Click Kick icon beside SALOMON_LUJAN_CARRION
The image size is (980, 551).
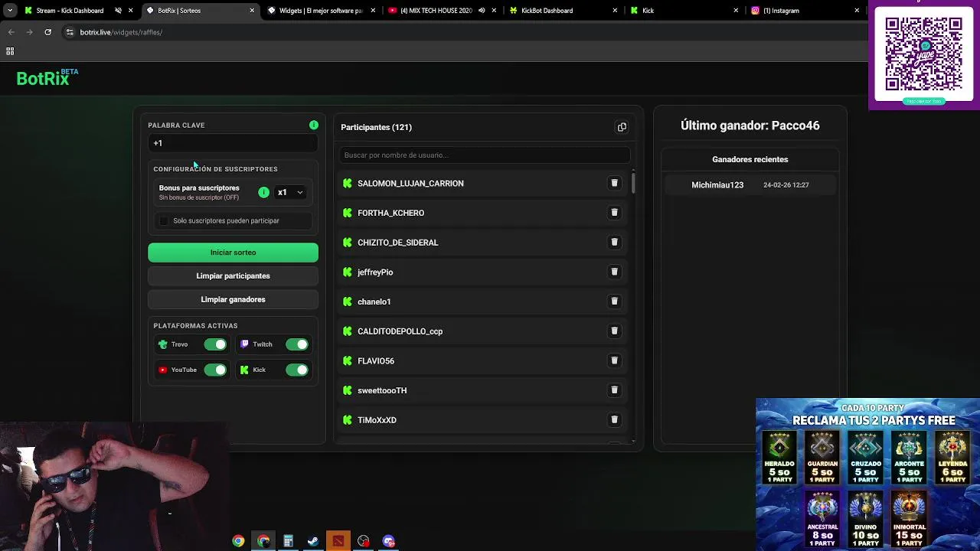coord(348,183)
